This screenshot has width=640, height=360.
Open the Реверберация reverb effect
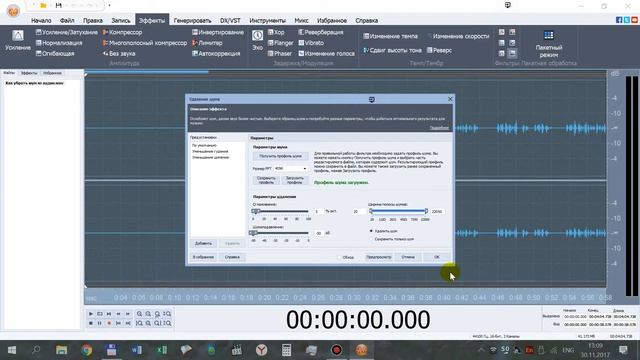pos(320,32)
